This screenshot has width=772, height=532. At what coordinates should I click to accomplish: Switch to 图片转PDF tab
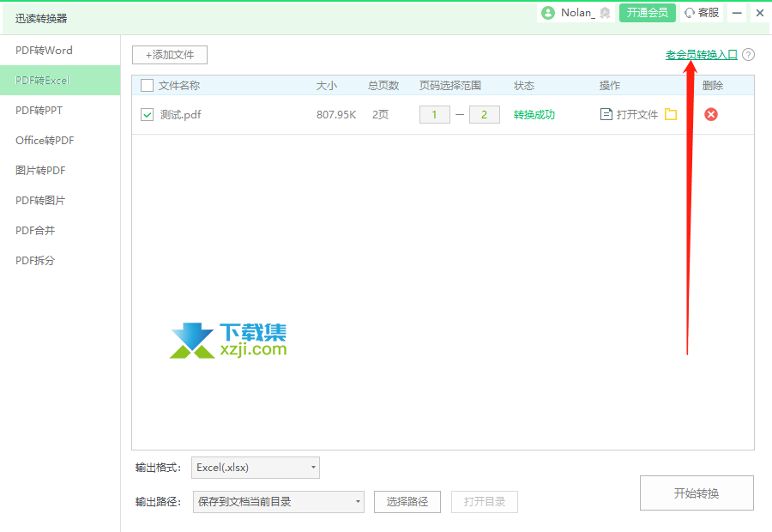[60, 171]
